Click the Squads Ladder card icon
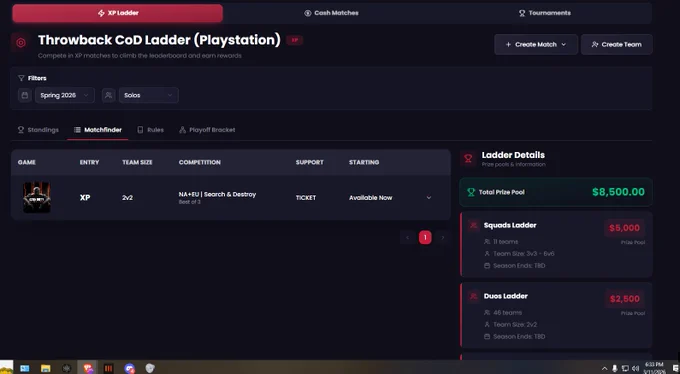Screen dimensions: 680x374 point(473,225)
